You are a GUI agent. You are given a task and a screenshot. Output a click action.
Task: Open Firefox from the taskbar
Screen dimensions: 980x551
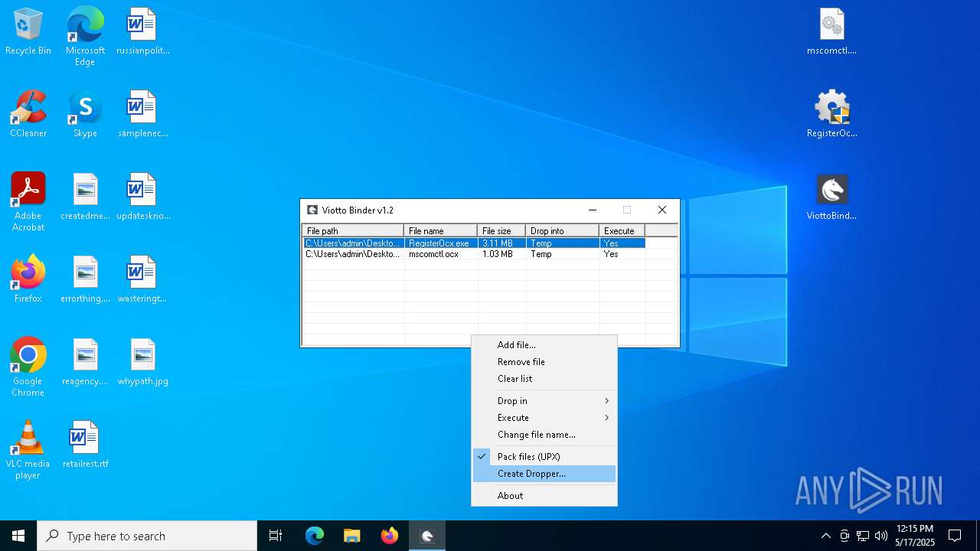point(389,536)
